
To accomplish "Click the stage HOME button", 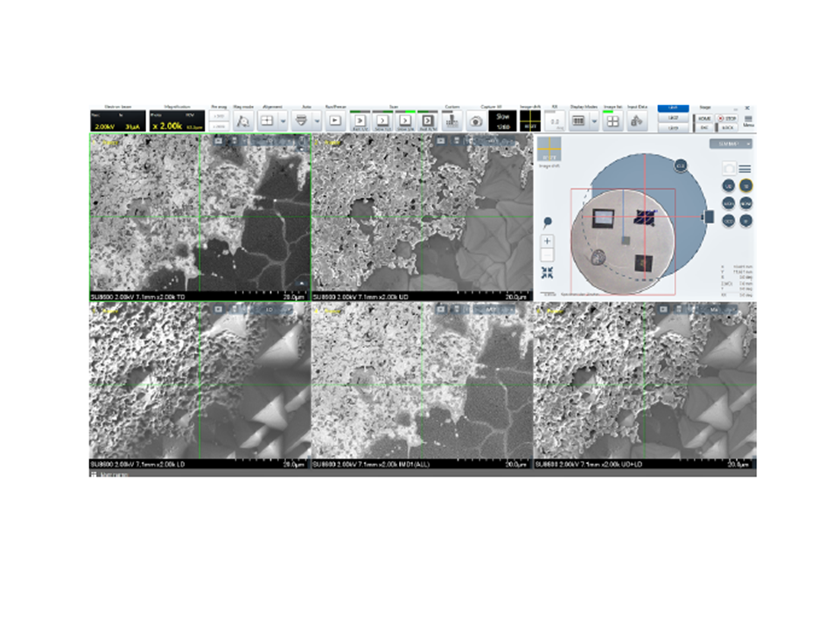I will pos(703,118).
